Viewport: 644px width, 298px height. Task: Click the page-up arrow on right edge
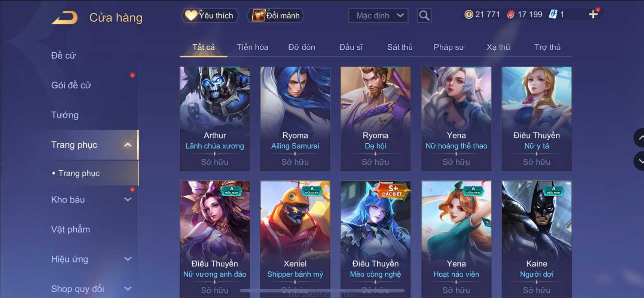[x=639, y=138]
